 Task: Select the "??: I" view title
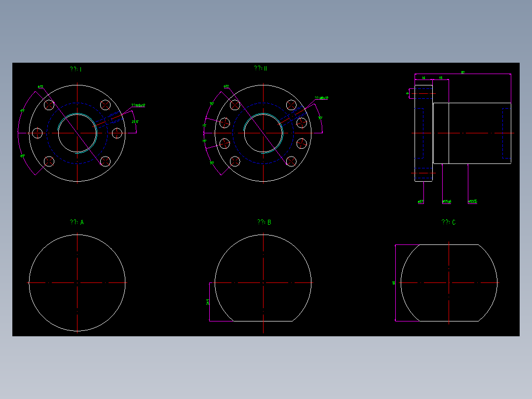click(x=76, y=69)
